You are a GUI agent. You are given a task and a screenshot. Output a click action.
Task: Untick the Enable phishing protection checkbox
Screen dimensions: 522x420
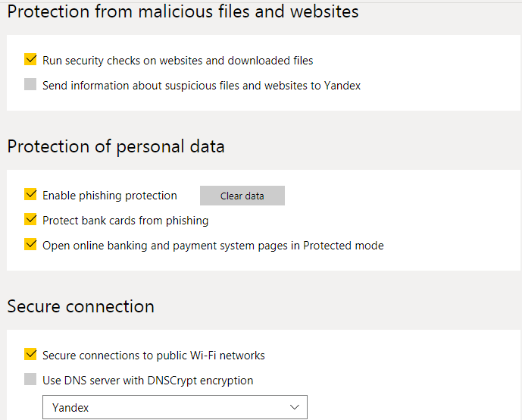(x=30, y=195)
